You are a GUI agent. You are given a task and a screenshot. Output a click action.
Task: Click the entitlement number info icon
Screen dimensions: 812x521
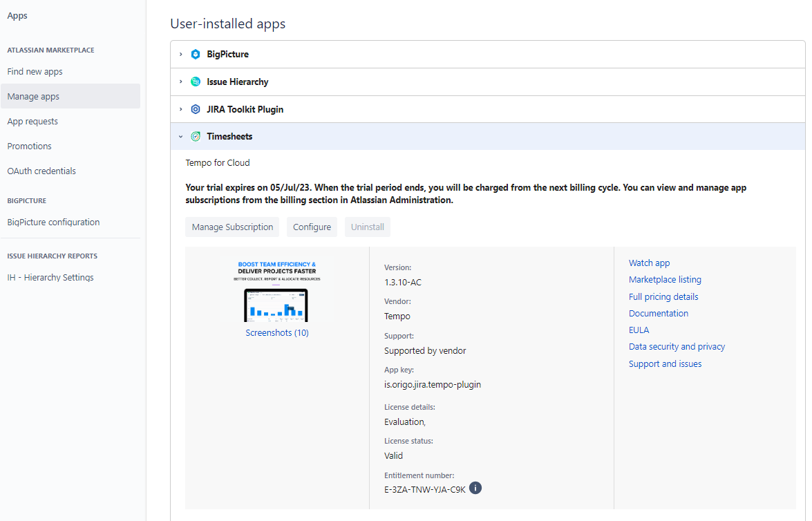475,488
